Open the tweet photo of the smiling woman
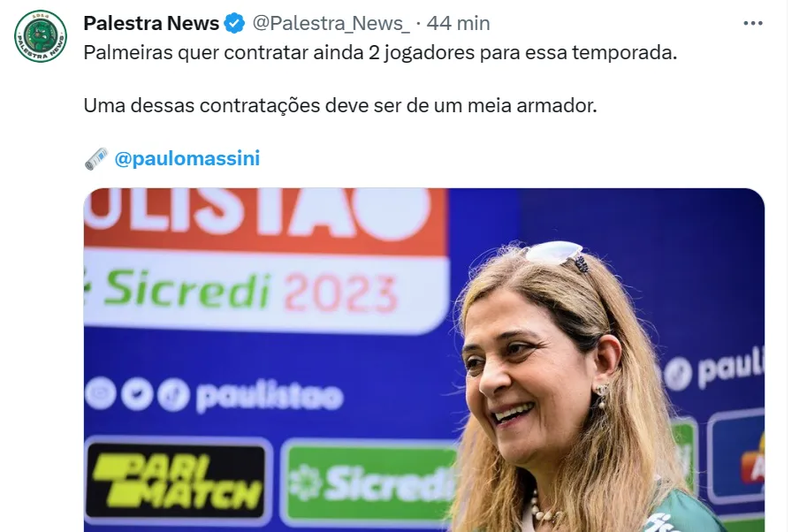Screen dimensions: 807x532 [424, 361]
